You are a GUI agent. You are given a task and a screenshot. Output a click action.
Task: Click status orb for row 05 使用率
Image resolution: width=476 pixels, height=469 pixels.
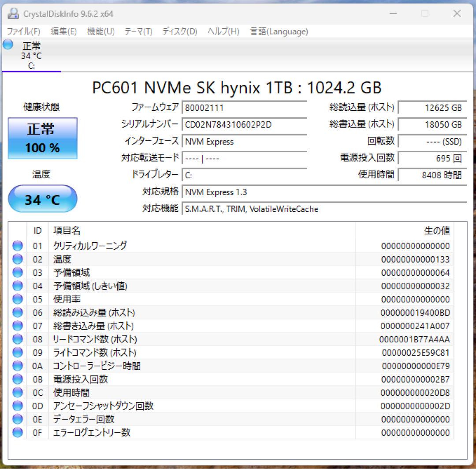18,299
